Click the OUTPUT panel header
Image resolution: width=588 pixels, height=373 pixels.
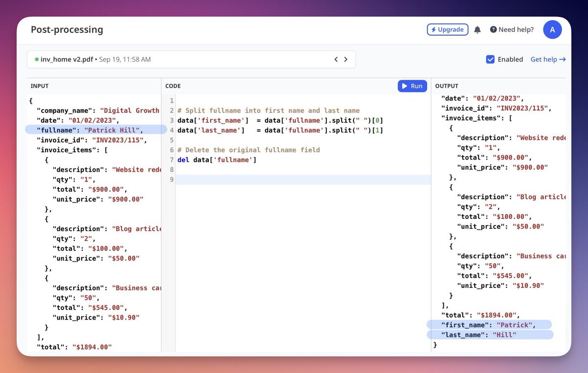pos(447,86)
